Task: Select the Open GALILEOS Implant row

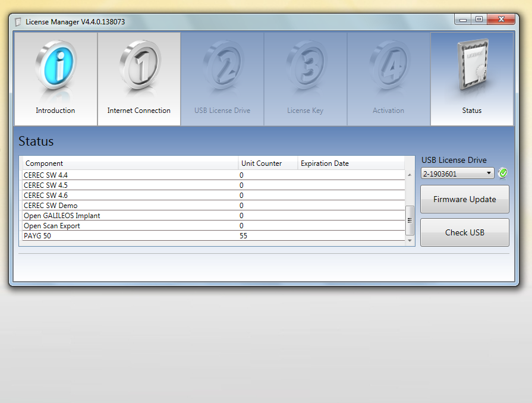Action: (214, 216)
